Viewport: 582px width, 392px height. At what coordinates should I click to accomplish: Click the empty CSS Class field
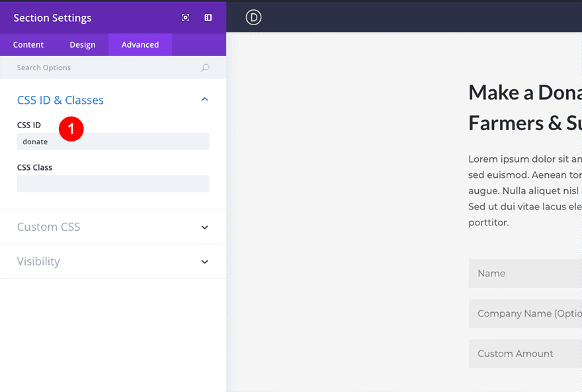[x=113, y=184]
